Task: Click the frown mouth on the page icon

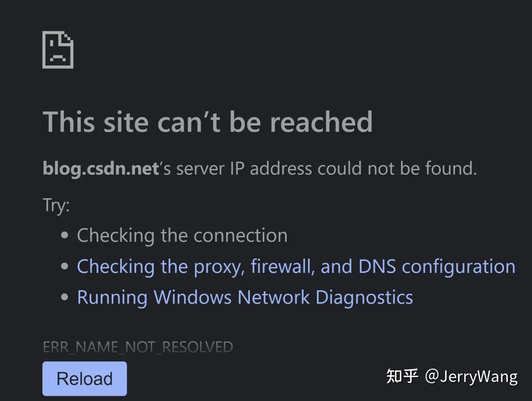Action: pyautogui.click(x=58, y=57)
